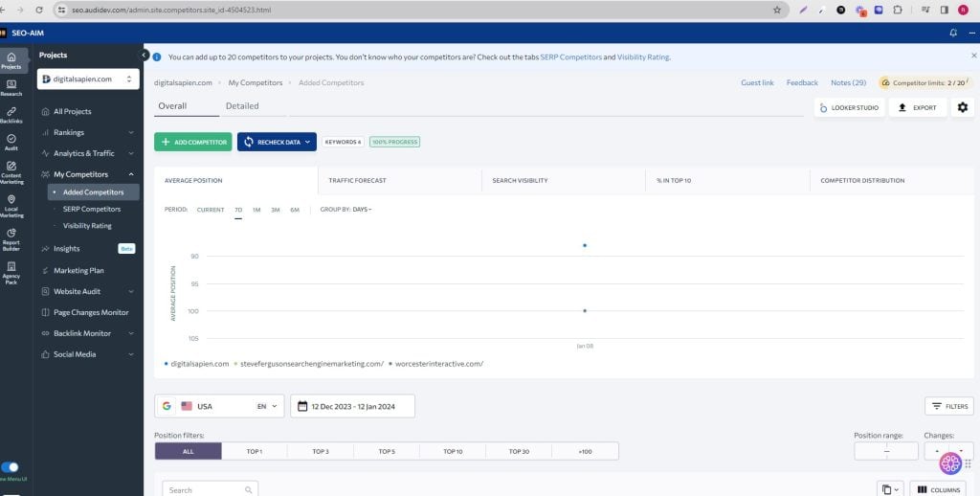Set period to 7D
The width and height of the screenshot is (980, 496).
pos(238,210)
